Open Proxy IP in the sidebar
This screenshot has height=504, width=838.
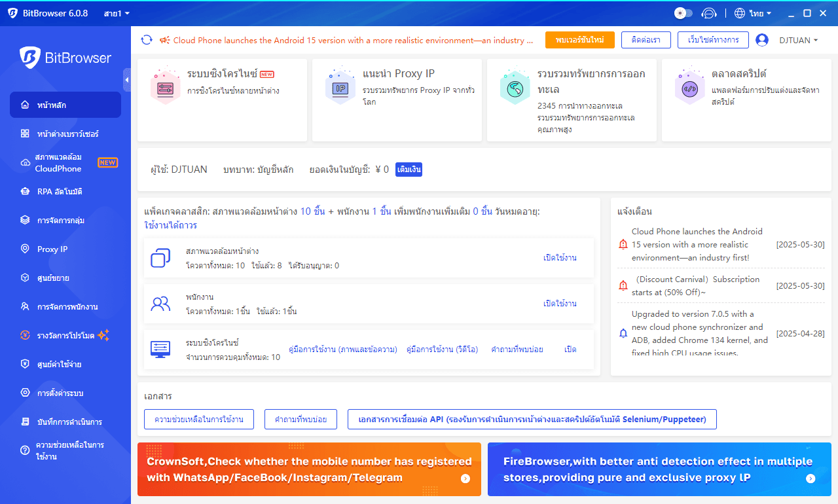[x=65, y=249]
